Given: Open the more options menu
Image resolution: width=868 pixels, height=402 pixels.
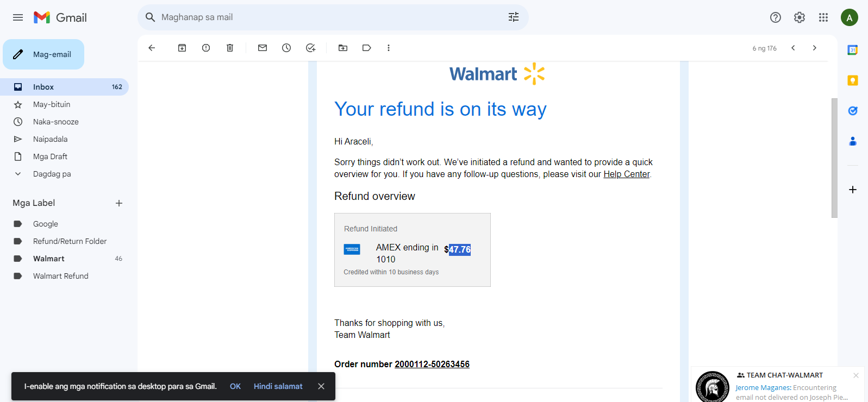Looking at the screenshot, I should click(389, 48).
